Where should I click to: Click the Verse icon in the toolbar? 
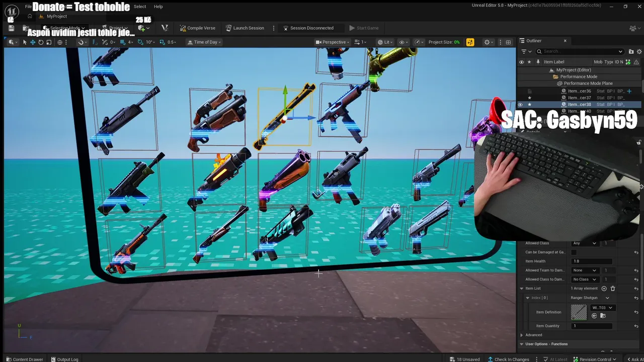(165, 28)
